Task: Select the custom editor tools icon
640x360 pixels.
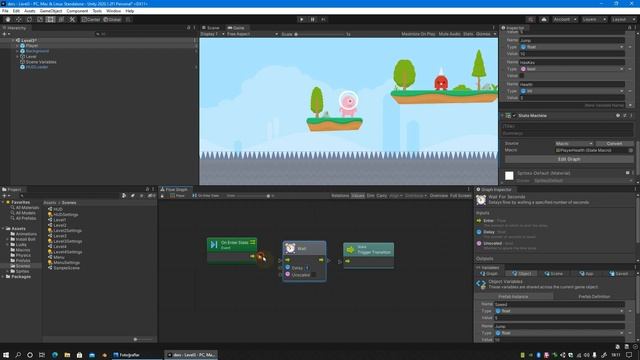Action: 72,19
